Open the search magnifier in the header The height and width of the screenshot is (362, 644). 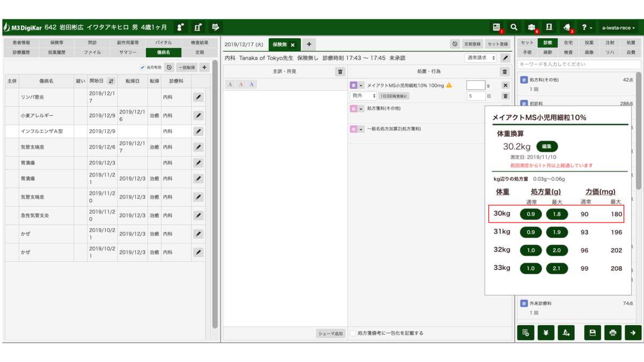514,27
